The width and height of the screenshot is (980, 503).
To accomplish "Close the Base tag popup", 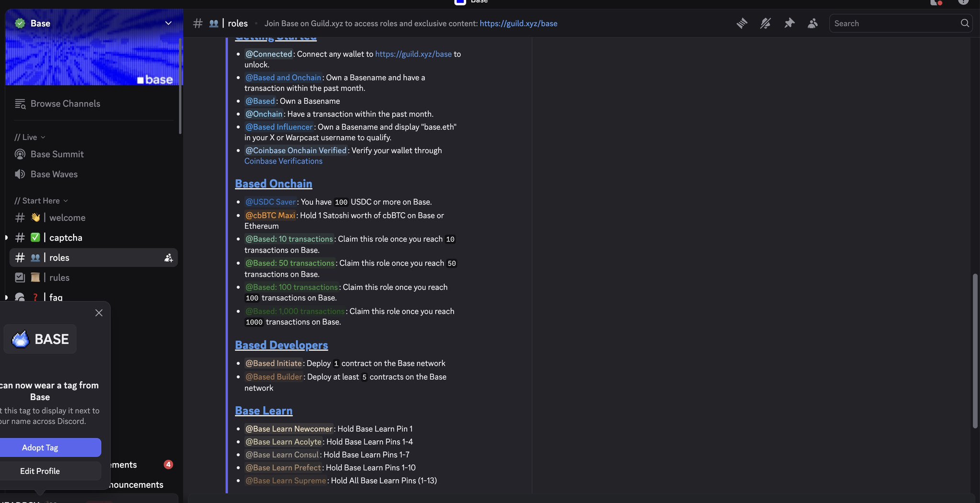I will coord(99,313).
